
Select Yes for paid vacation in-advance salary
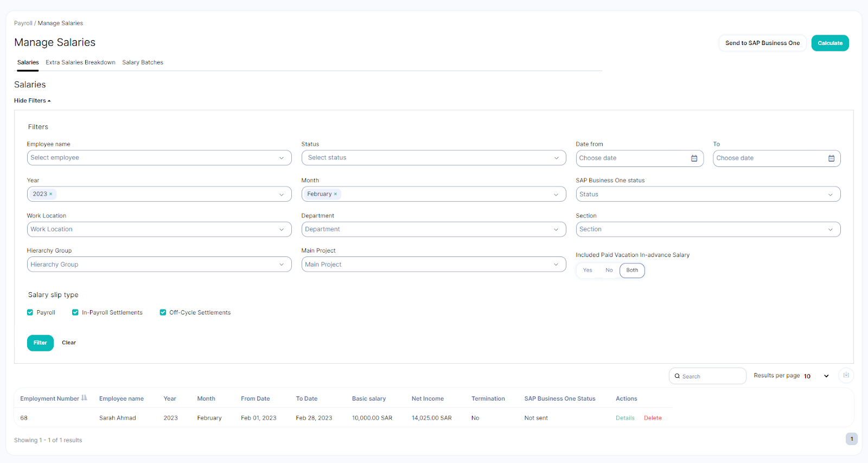[x=588, y=270]
